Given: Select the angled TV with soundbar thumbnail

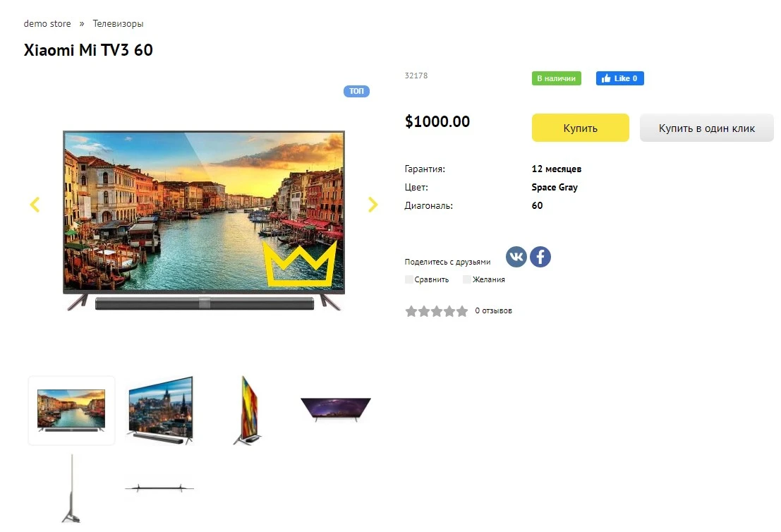Looking at the screenshot, I should [x=160, y=411].
